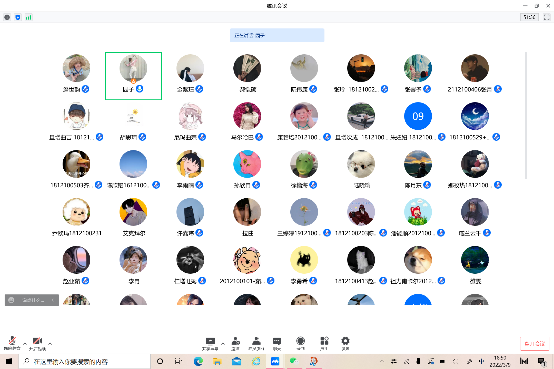Open Microsoft Edge from the taskbar

198,361
